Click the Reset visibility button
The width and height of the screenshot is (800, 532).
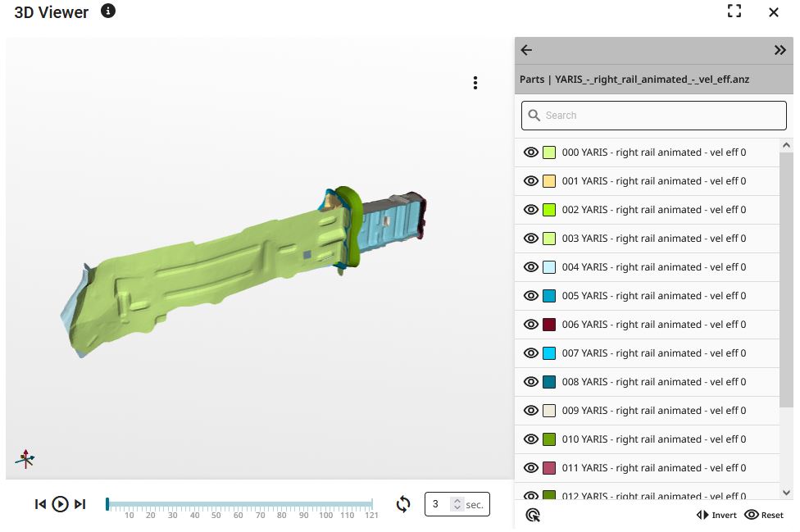pos(764,515)
